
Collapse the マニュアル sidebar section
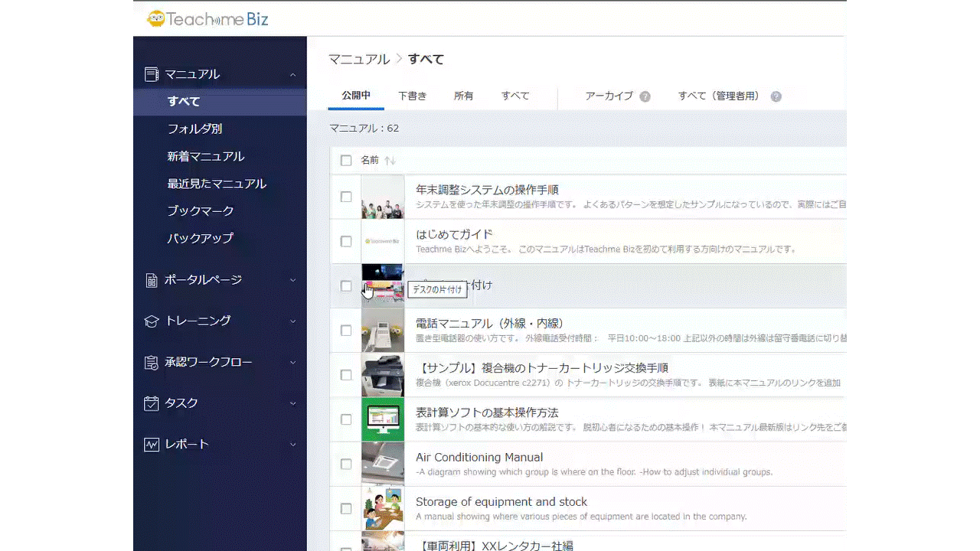(x=293, y=74)
